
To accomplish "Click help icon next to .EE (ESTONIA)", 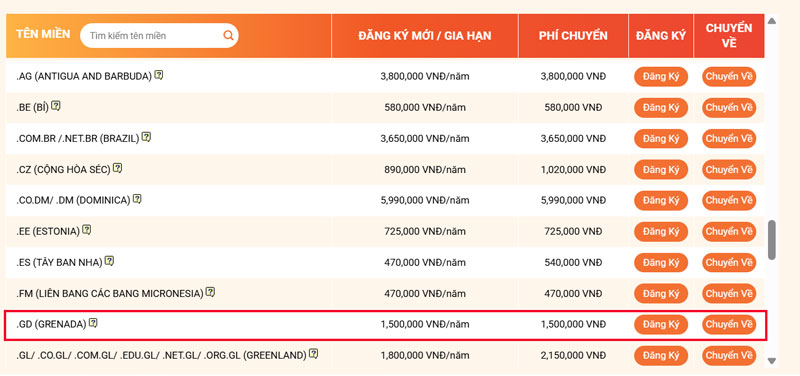I will [x=87, y=230].
